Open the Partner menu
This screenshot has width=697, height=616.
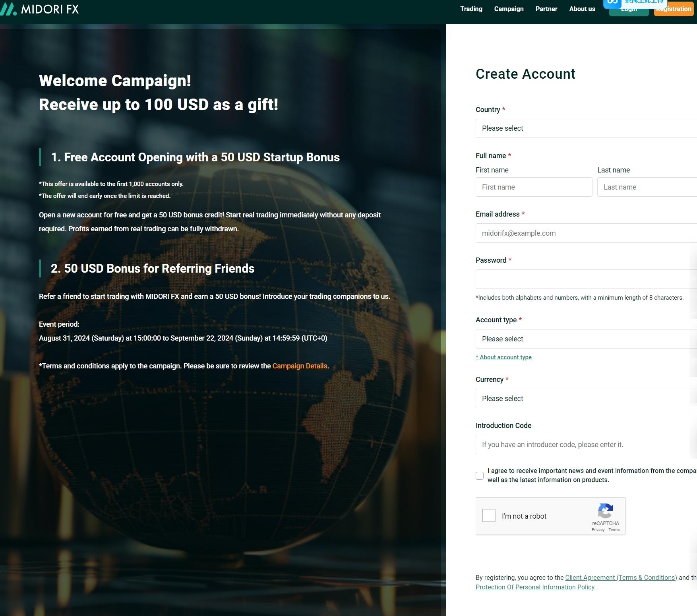click(546, 9)
